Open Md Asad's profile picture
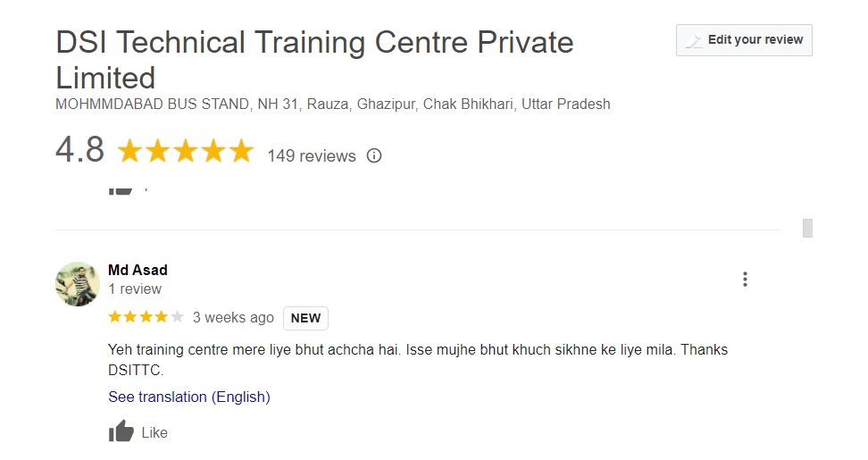This screenshot has width=868, height=460. click(78, 284)
